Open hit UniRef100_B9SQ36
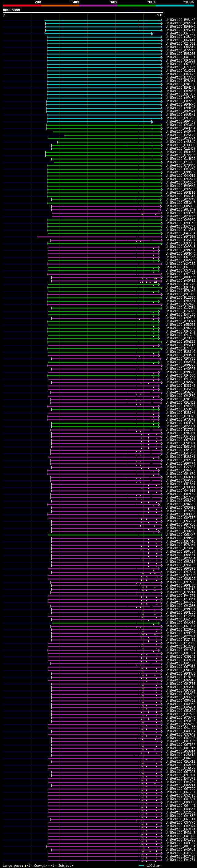Image resolution: width=197 pixels, height=868 pixels. tap(180, 54)
